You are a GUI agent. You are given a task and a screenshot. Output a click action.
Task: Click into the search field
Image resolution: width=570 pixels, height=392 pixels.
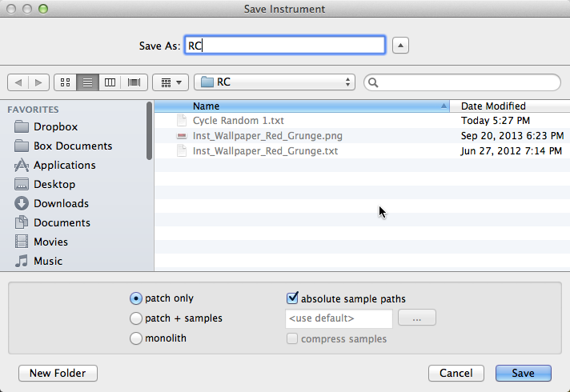coord(462,82)
